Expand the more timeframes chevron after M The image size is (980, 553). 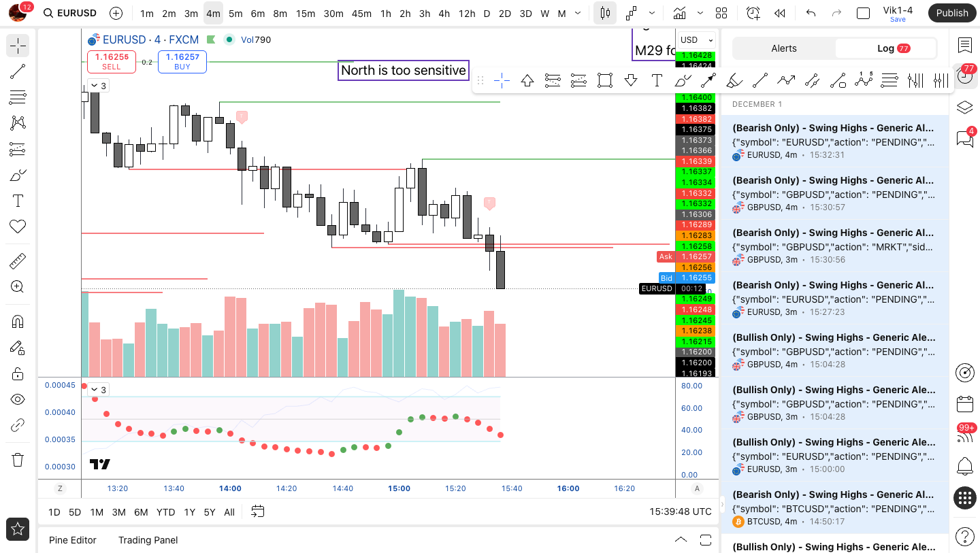(578, 13)
